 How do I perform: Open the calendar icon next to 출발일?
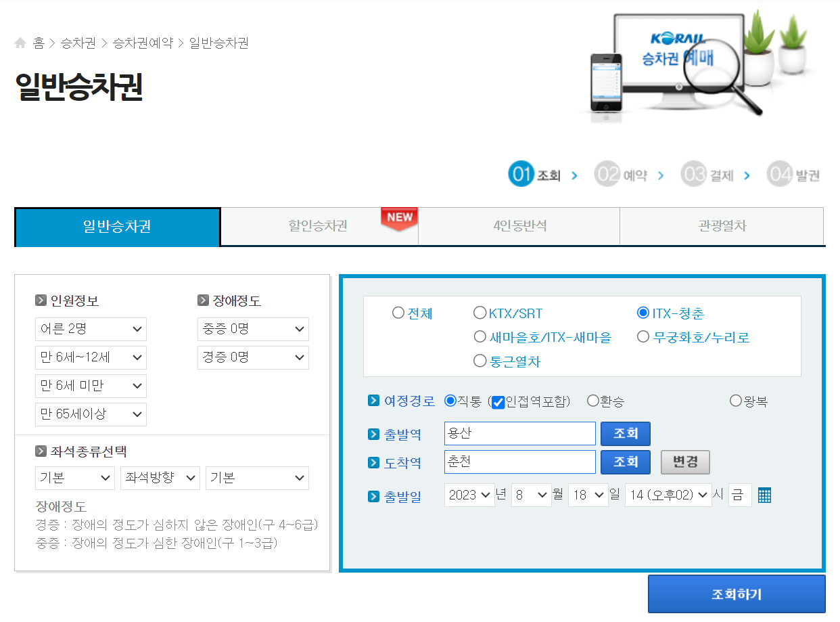click(764, 495)
